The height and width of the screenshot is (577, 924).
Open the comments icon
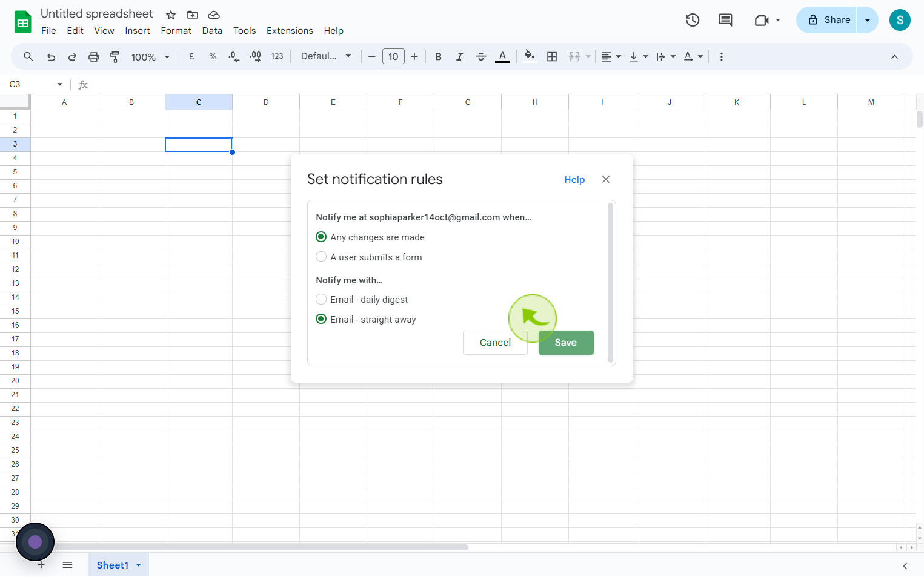click(x=725, y=20)
